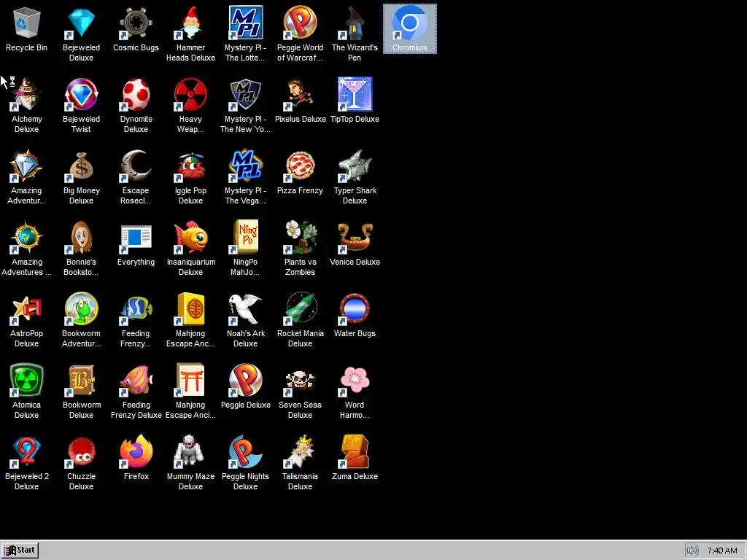
Task: Select Hammer Heads Deluxe shortcut
Action: (x=190, y=23)
